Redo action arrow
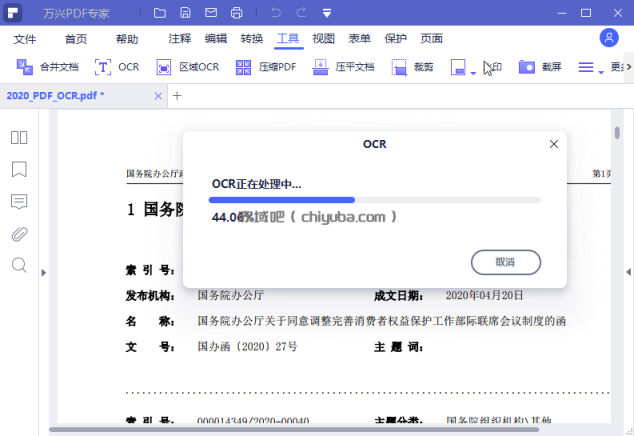 click(301, 13)
